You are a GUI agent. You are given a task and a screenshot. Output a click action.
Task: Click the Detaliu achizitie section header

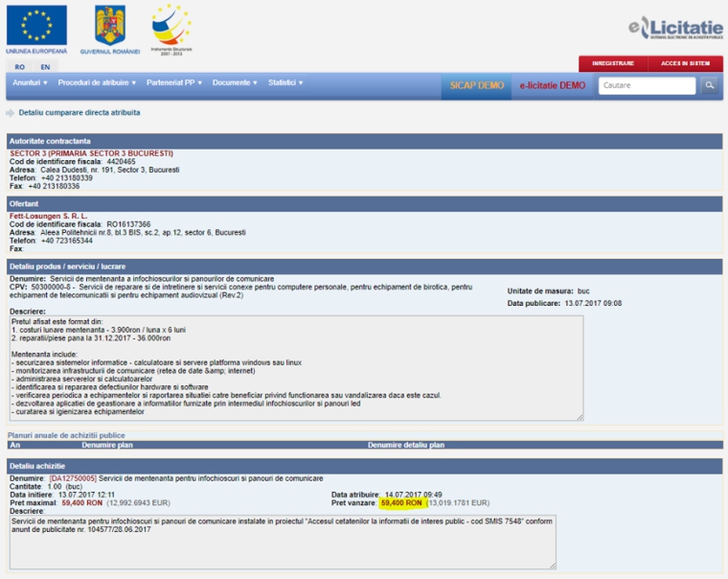(364, 466)
